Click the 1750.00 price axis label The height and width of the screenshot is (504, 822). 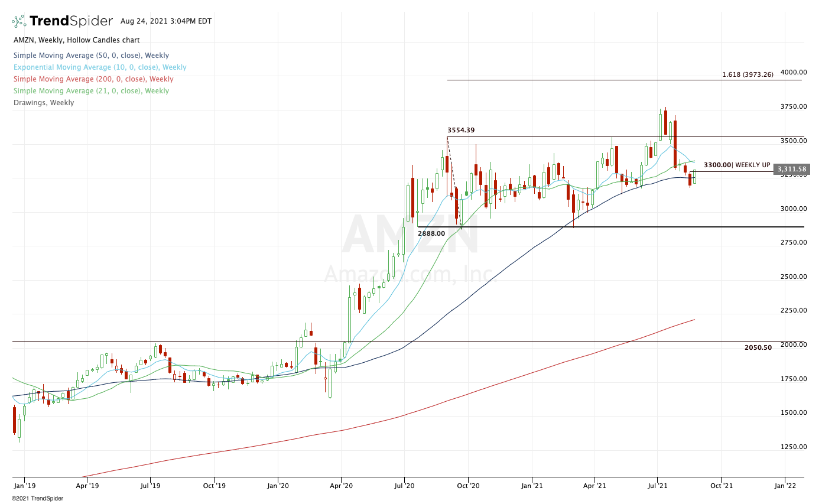coord(793,379)
